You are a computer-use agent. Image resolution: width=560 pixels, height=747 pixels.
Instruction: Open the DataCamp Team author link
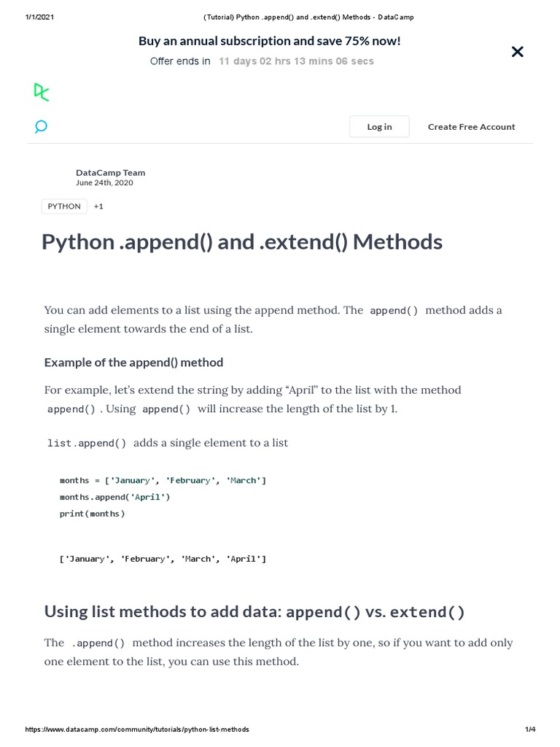point(110,173)
